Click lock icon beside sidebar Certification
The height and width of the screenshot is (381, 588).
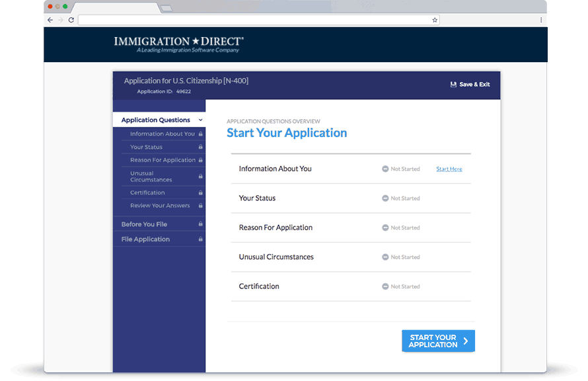tap(201, 192)
